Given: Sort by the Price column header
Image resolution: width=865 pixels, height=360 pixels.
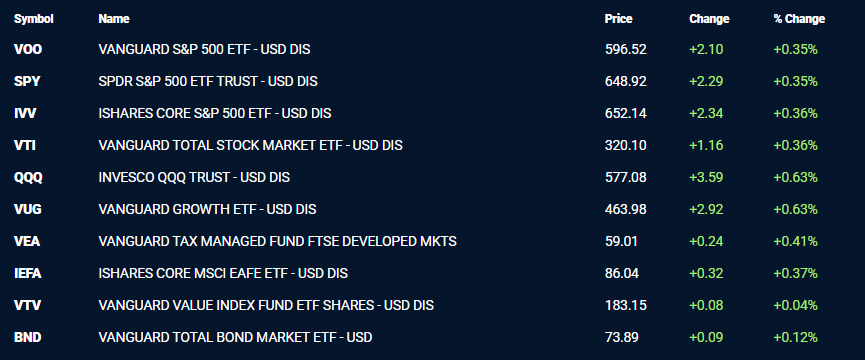Looking at the screenshot, I should click(x=618, y=19).
